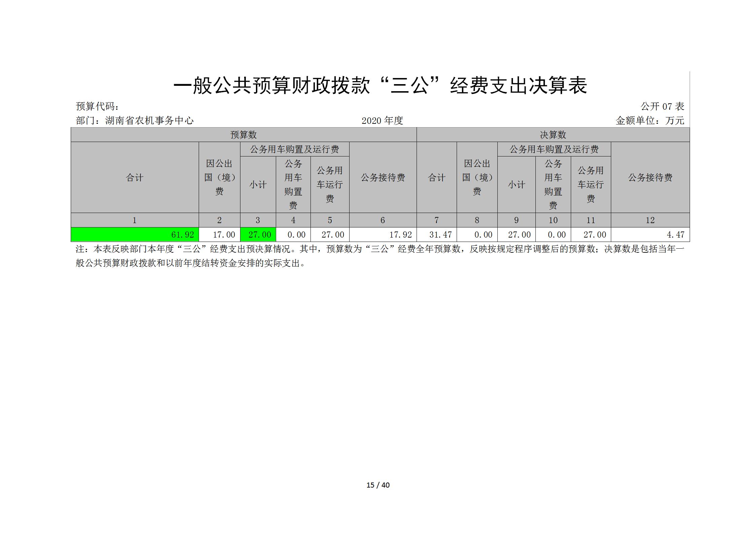This screenshot has height=534, width=756.
Task: Click 合计 header under 决算数
Action: pos(436,177)
